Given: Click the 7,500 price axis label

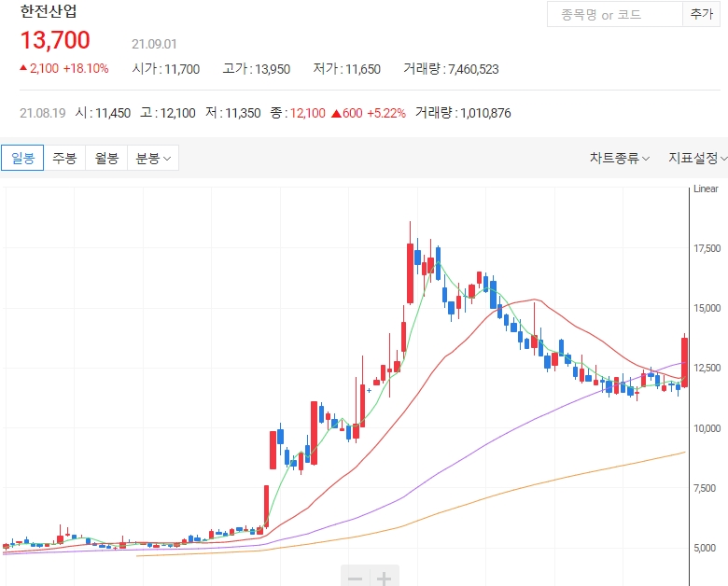Looking at the screenshot, I should (x=705, y=488).
